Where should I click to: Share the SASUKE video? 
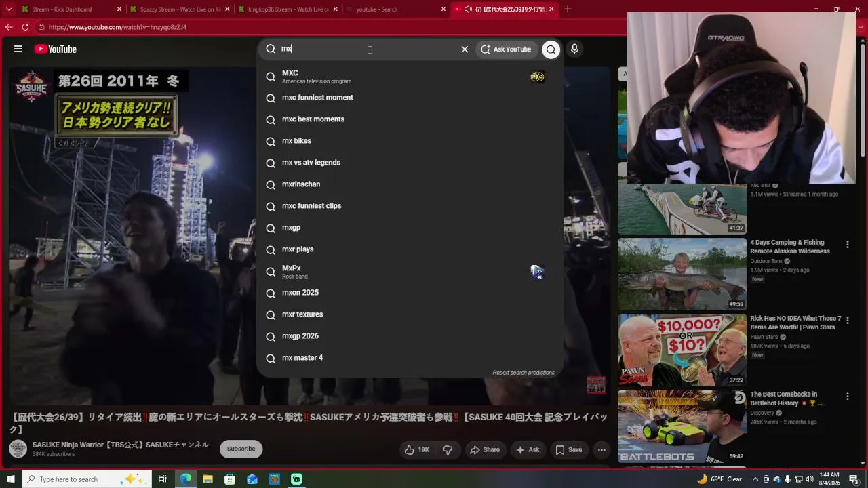[x=484, y=449]
